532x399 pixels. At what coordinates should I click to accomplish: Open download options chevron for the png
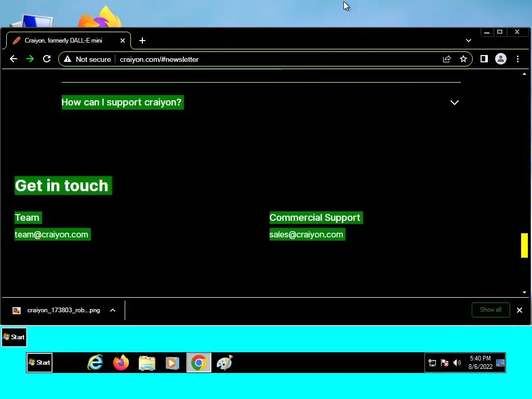113,311
